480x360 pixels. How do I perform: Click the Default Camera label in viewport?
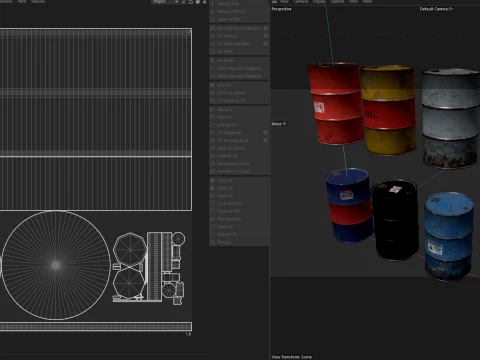click(436, 9)
